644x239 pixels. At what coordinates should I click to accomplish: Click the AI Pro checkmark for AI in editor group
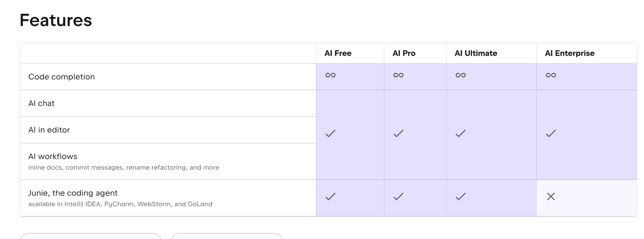[398, 133]
